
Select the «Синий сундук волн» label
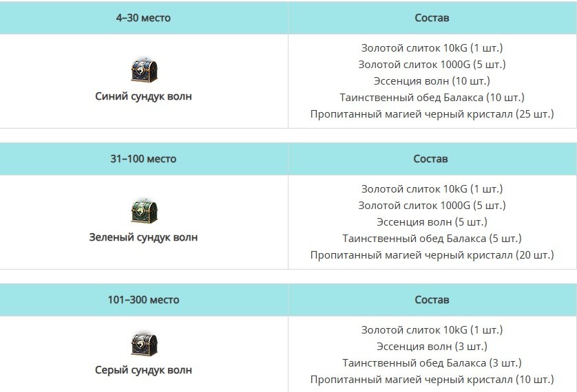[x=143, y=96]
